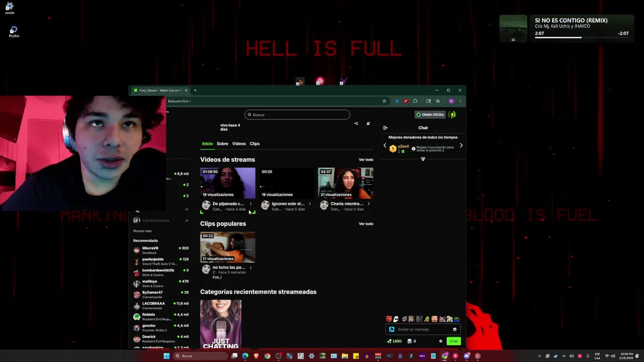Viewport: 644px width, 362px height.
Task: Open the Chrome extensions puzzle icon
Action: (415, 101)
